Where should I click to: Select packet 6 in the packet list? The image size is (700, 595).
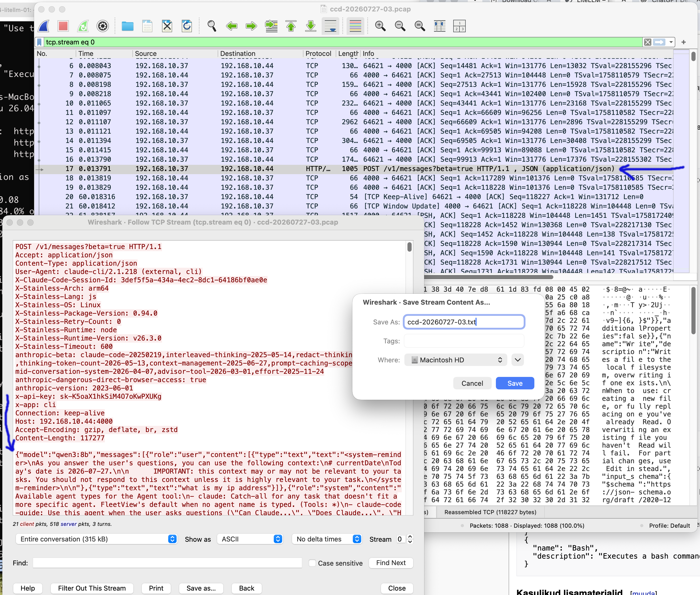pos(354,66)
